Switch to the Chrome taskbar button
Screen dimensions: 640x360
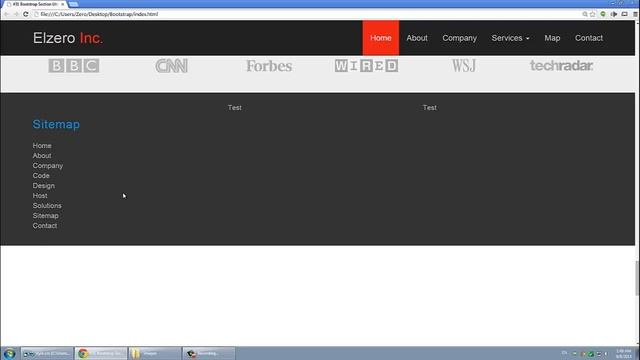coord(101,353)
